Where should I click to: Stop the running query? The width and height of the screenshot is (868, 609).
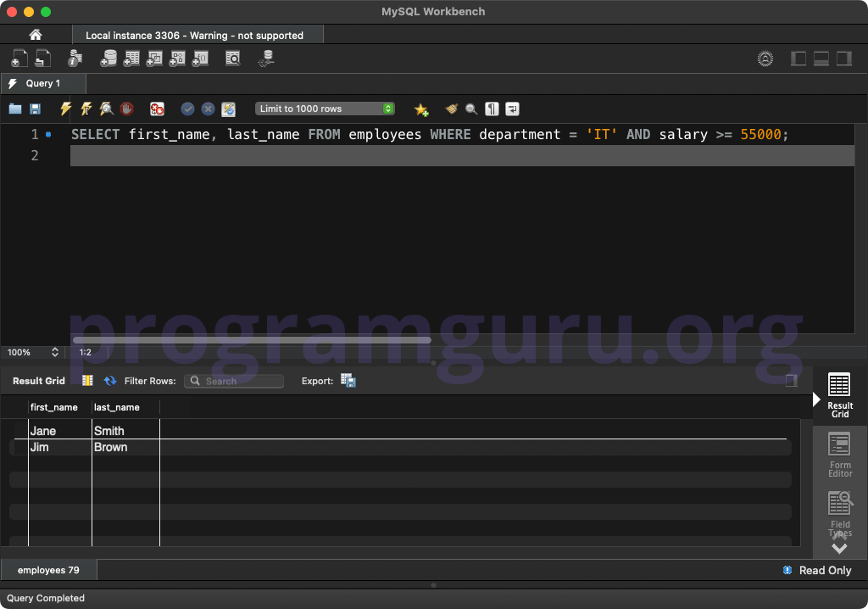[x=127, y=109]
